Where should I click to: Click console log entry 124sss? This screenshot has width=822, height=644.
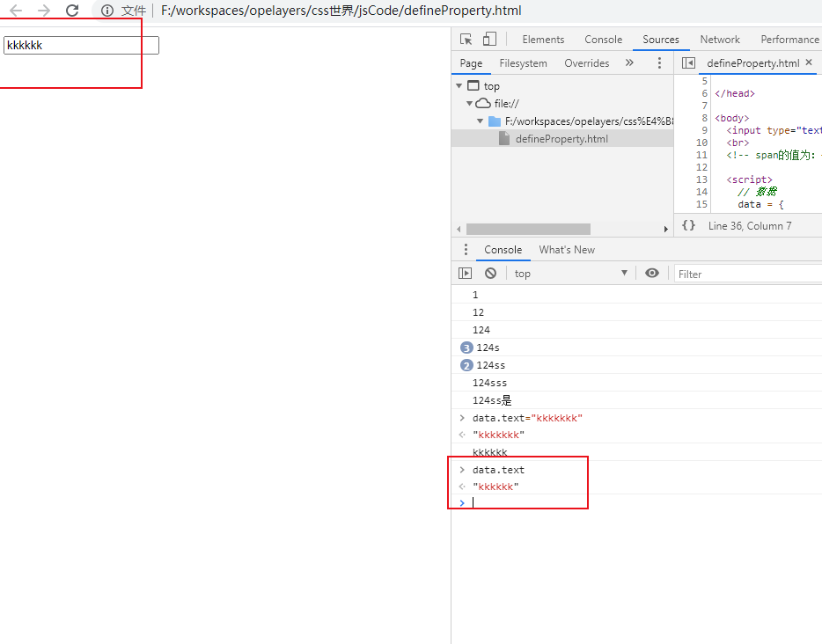[489, 383]
